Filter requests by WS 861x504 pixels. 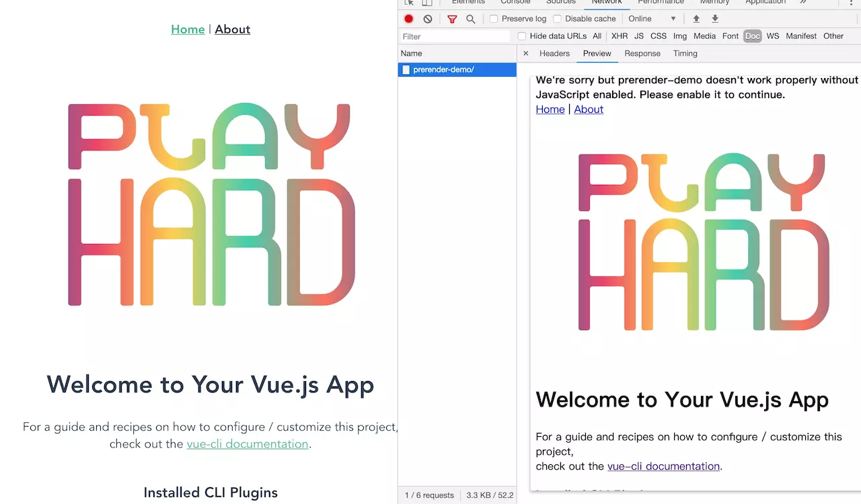pyautogui.click(x=773, y=36)
